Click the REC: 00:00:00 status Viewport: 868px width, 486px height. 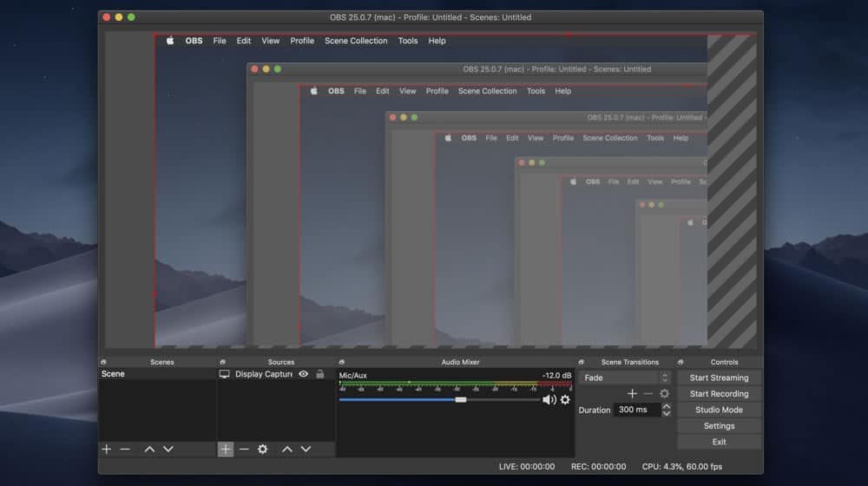(598, 467)
